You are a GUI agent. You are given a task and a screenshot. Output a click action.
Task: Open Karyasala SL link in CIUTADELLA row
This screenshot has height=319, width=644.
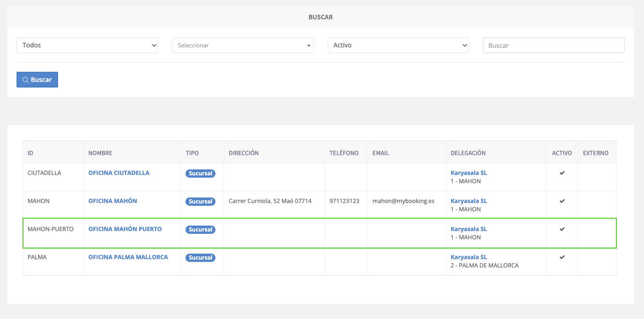tap(469, 173)
